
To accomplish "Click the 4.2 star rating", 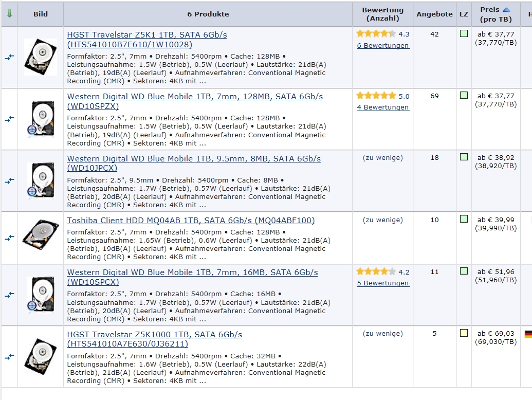I will point(383,272).
